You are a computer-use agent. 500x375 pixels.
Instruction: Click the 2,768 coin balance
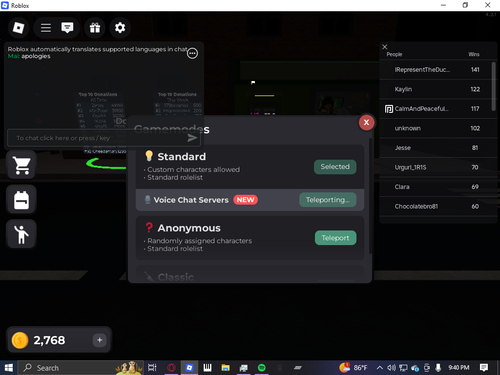click(x=49, y=340)
